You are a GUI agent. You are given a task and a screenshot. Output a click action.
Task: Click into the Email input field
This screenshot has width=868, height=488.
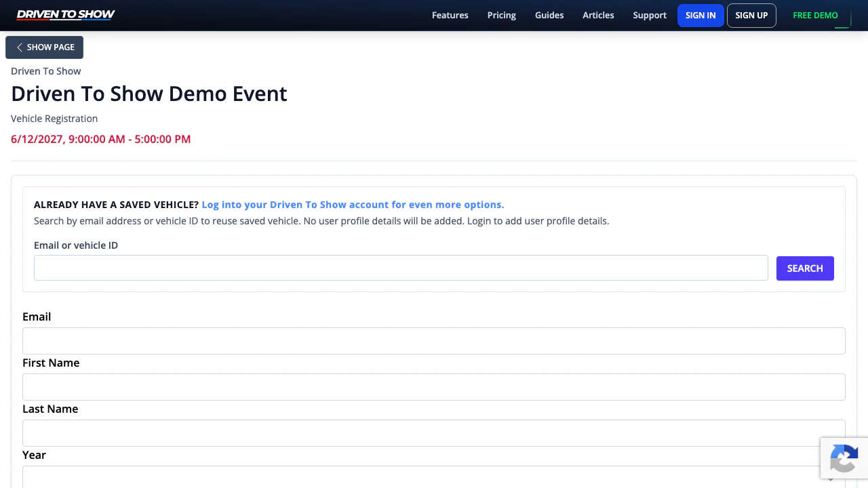tap(434, 341)
